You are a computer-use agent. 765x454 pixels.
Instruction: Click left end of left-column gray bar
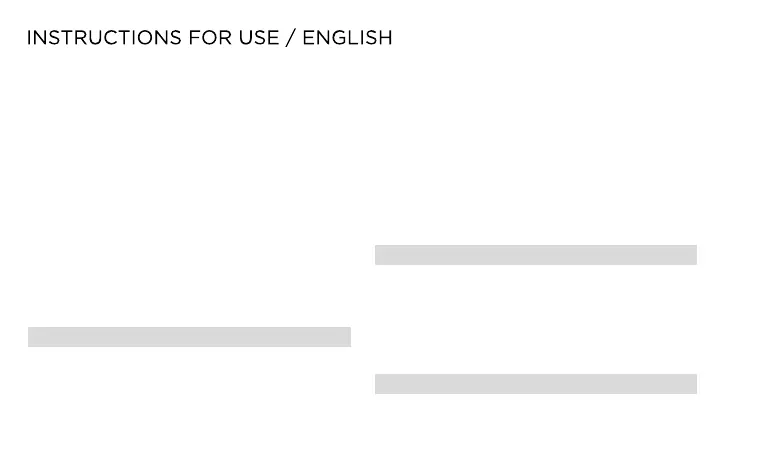click(x=33, y=337)
